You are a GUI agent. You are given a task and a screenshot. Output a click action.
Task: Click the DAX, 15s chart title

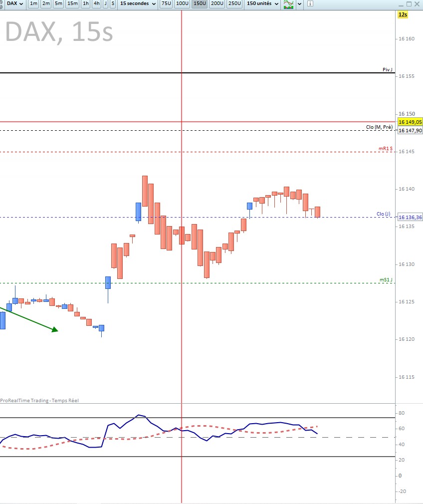tap(59, 32)
